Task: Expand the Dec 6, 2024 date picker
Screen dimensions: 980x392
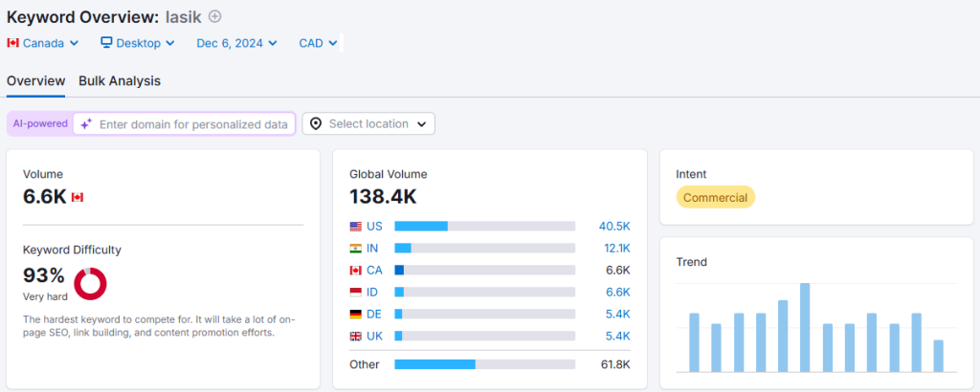Action: pos(236,43)
